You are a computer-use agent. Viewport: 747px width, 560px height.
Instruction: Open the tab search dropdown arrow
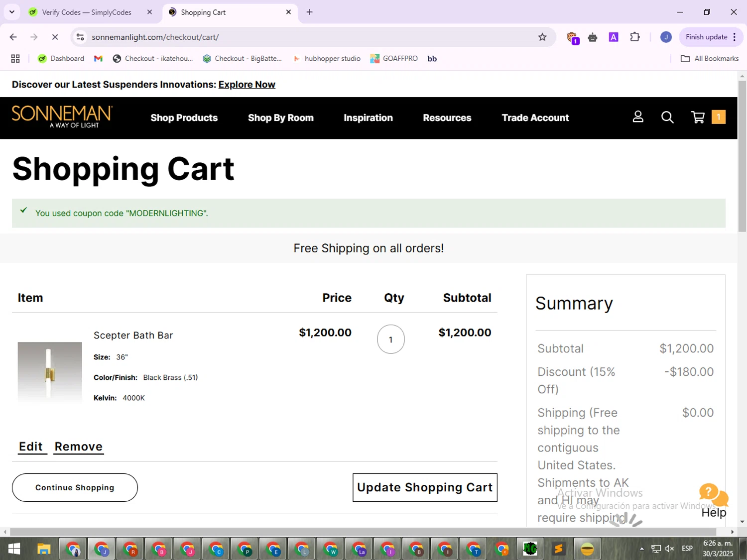(x=12, y=12)
